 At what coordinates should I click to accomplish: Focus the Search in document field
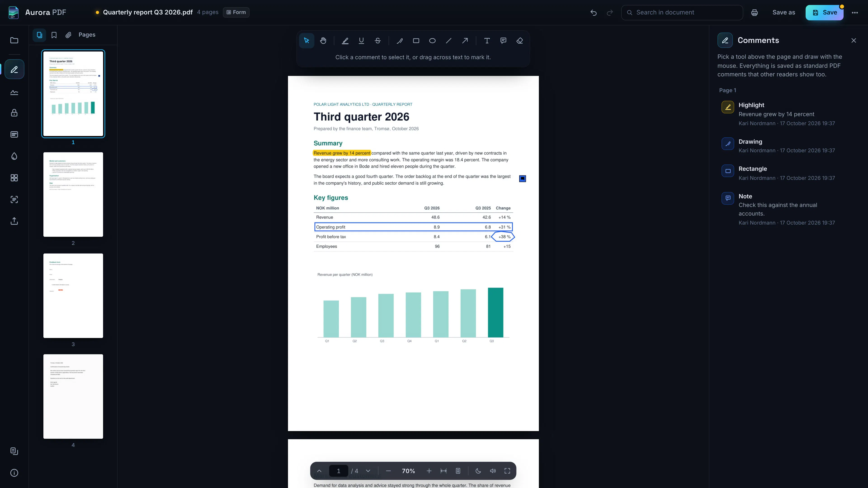[x=682, y=12]
